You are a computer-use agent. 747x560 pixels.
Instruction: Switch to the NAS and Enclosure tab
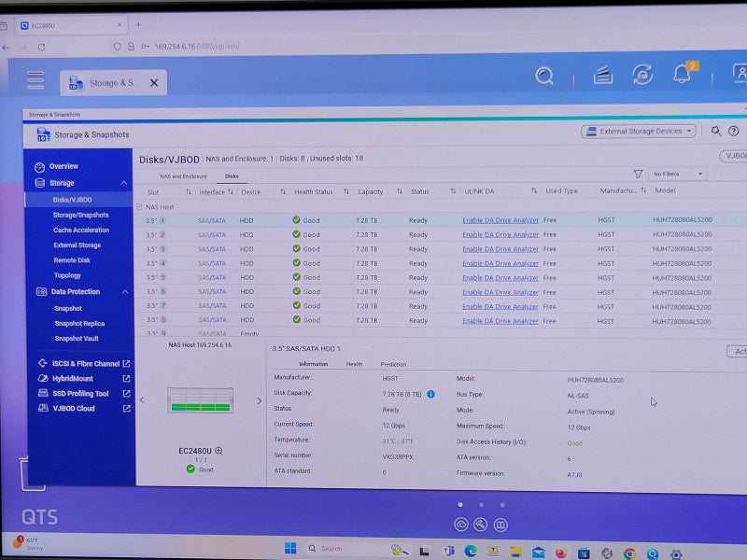click(183, 176)
